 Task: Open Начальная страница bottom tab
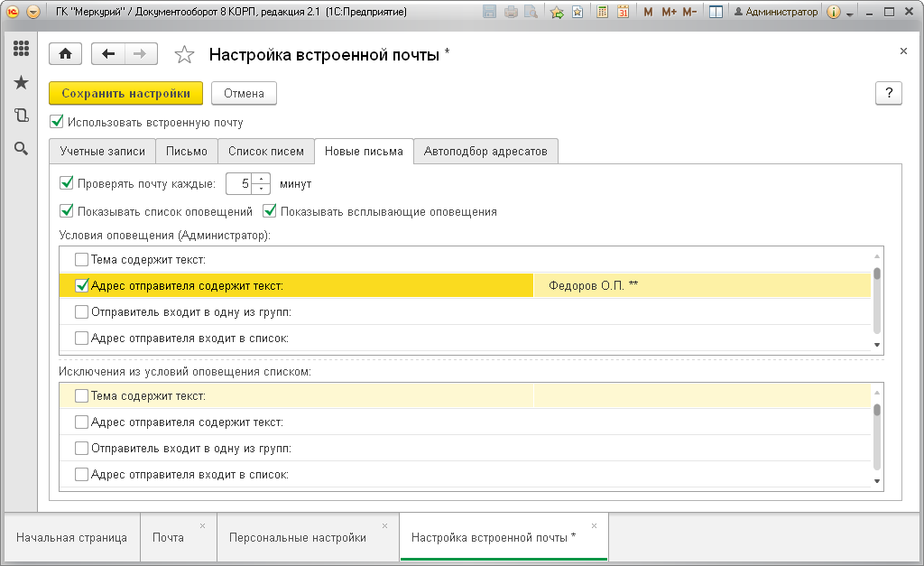point(72,537)
